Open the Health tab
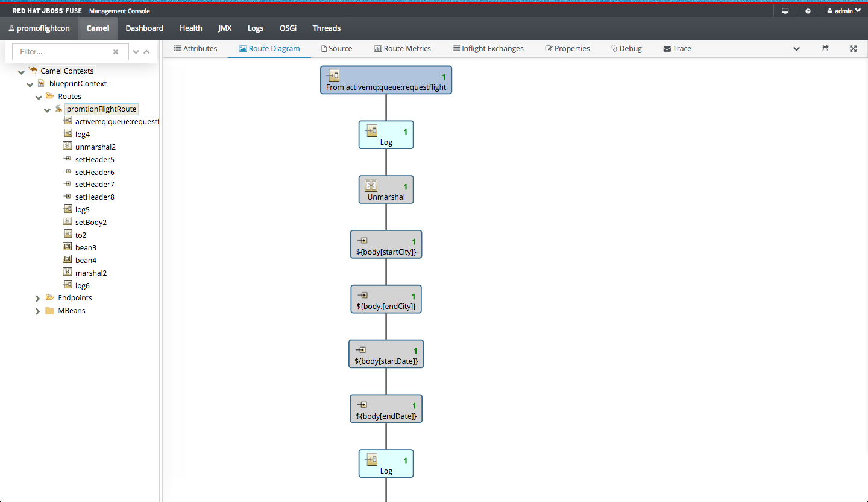 pos(191,28)
